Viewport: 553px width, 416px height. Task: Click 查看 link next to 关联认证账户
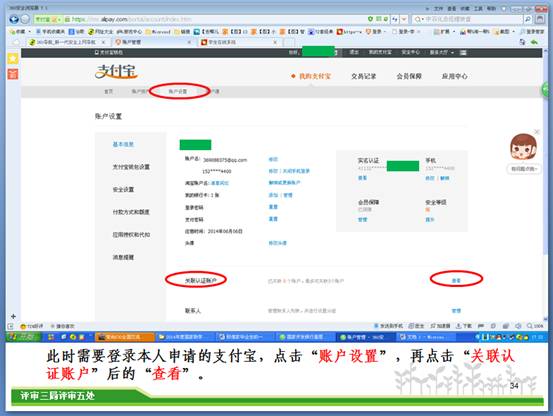[x=456, y=280]
